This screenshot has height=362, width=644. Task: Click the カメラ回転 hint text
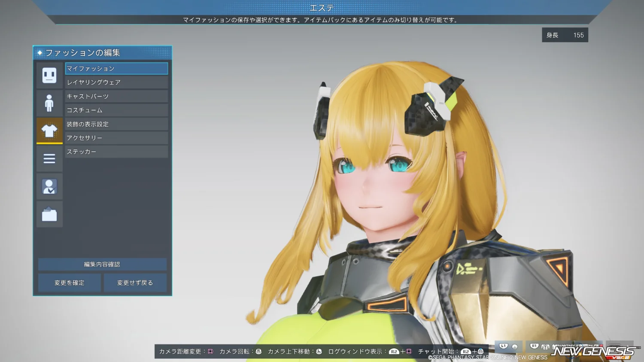(x=234, y=351)
